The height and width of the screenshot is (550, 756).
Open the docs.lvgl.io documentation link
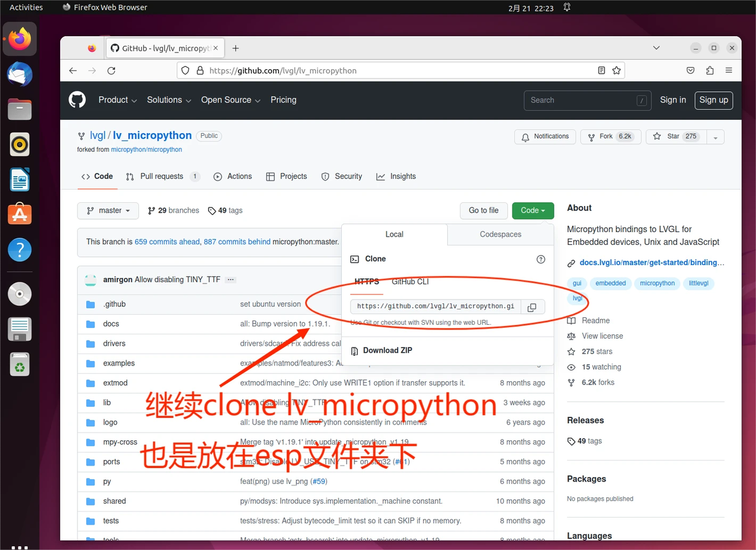pyautogui.click(x=651, y=263)
